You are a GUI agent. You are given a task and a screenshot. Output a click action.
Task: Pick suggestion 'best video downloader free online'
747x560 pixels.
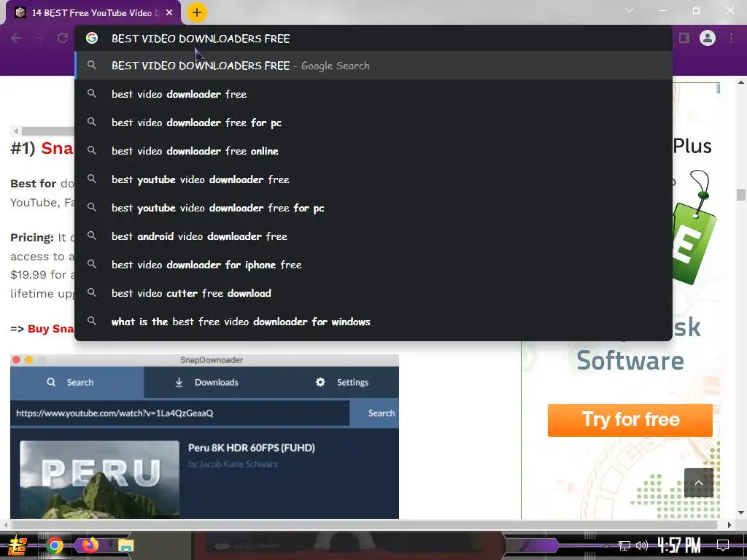point(373,151)
